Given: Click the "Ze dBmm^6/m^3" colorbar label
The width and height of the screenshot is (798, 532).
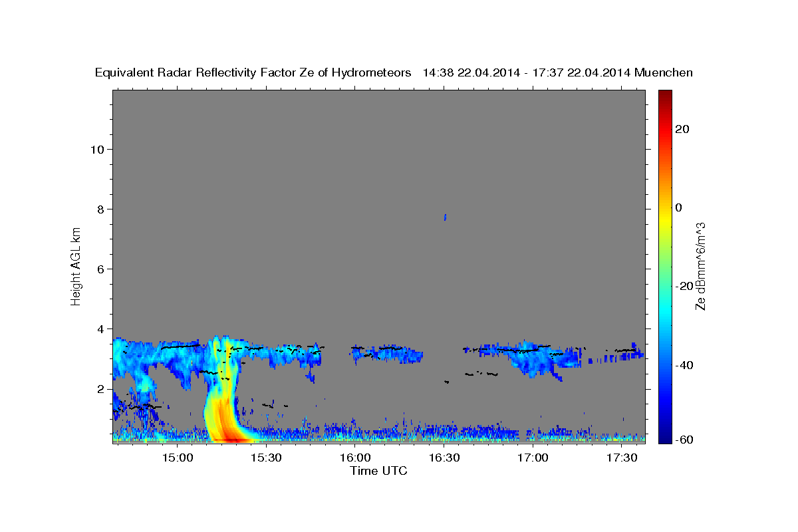Looking at the screenshot, I should click(700, 266).
